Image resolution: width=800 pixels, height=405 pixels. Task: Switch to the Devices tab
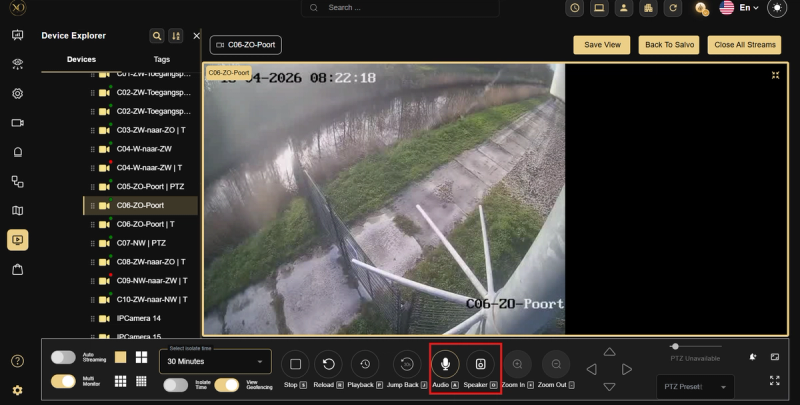point(82,59)
